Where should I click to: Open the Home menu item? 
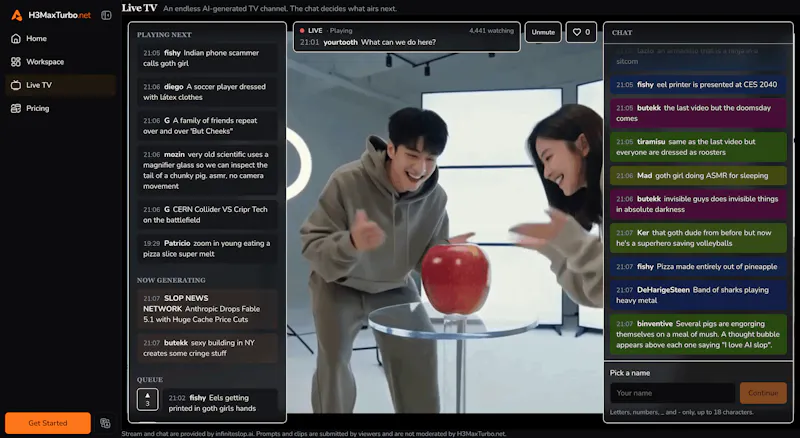61,38
